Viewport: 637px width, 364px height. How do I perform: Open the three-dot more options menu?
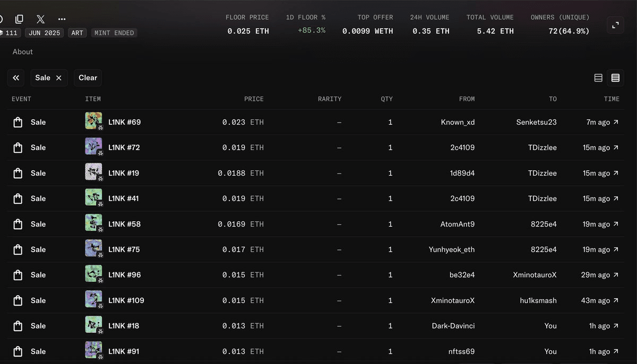62,19
